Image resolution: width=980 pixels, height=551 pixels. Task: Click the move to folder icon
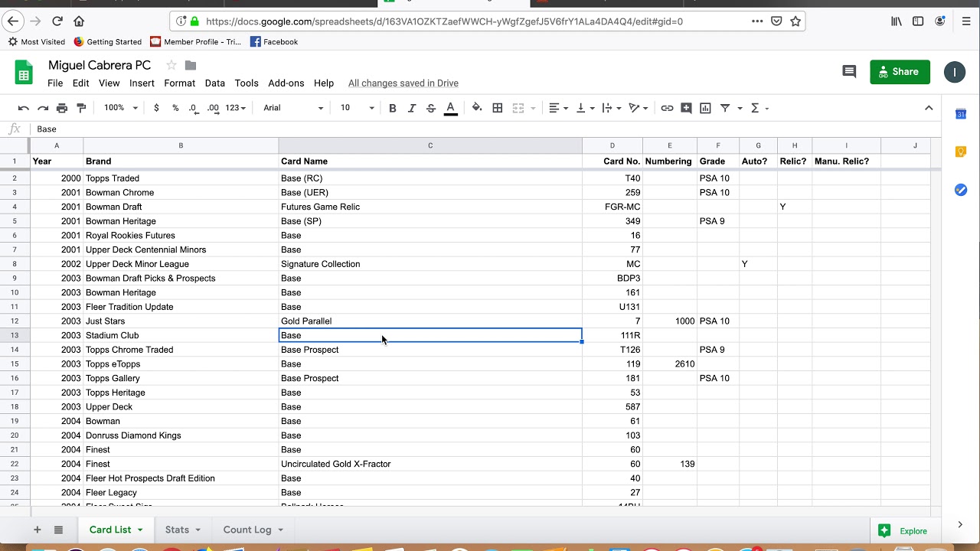191,65
